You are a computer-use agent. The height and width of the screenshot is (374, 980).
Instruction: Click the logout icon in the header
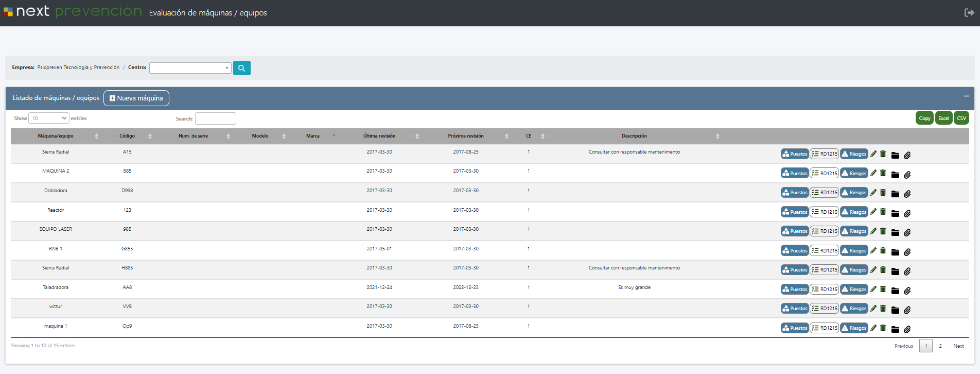coord(969,12)
